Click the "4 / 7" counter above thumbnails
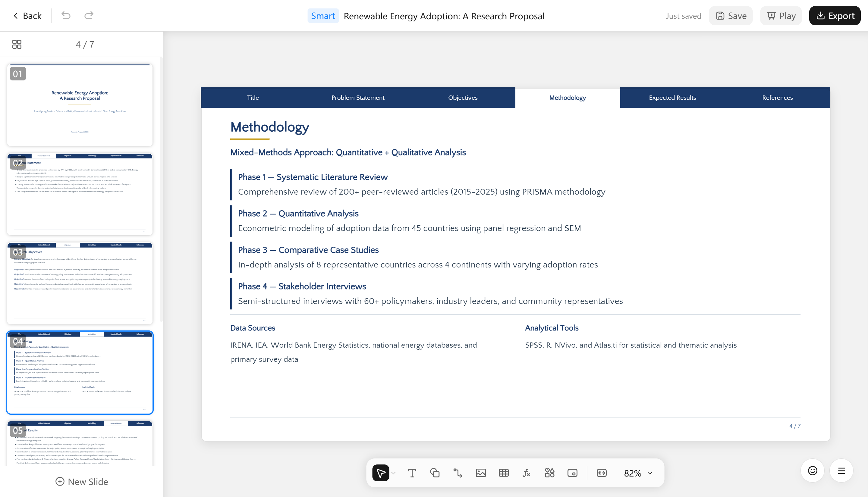 pos(85,44)
